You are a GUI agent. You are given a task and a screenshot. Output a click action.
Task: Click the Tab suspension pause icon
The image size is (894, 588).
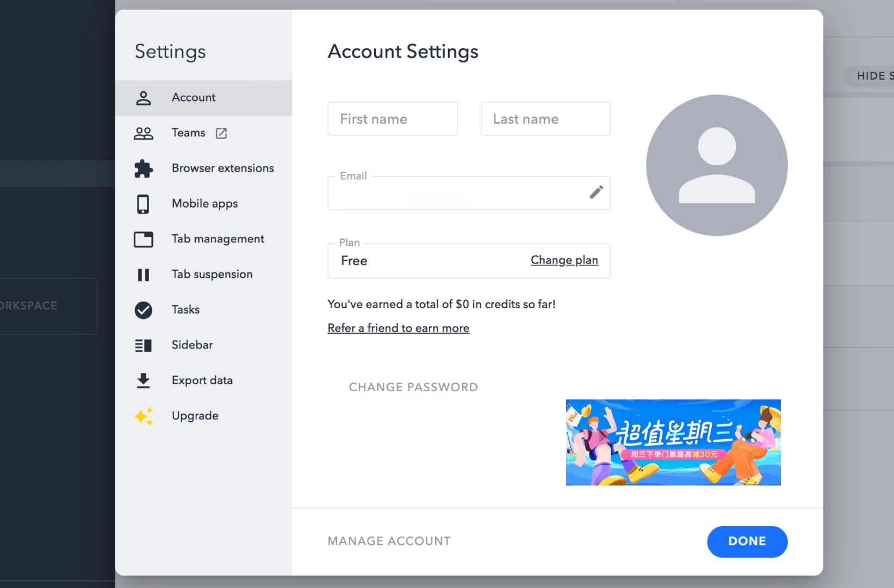[x=143, y=274]
